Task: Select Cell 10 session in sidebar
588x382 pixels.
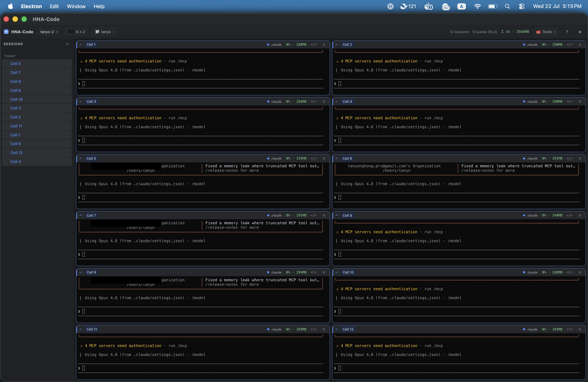Action: [37, 99]
